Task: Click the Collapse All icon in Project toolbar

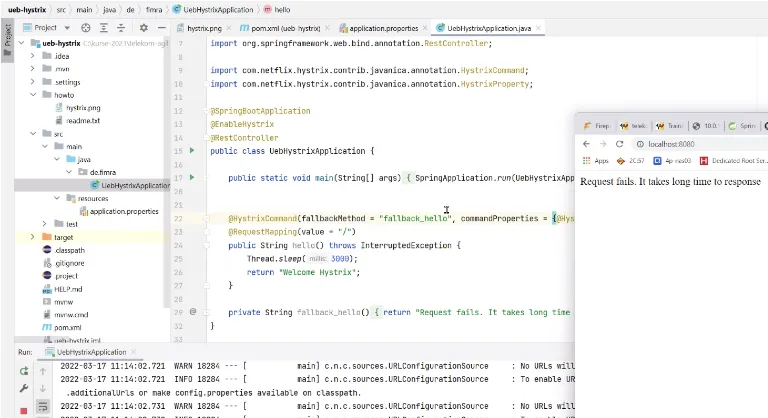Action: 121,28
